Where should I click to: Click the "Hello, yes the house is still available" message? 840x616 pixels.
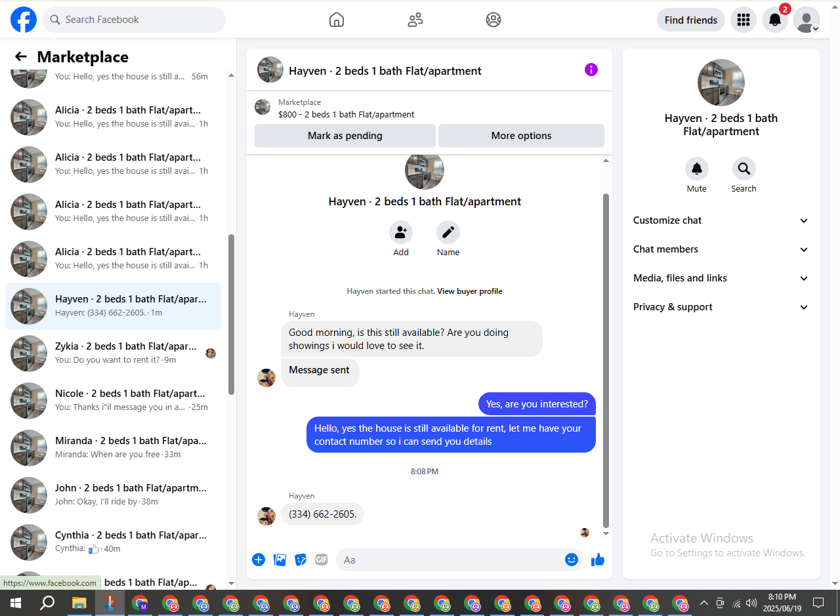pyautogui.click(x=451, y=435)
